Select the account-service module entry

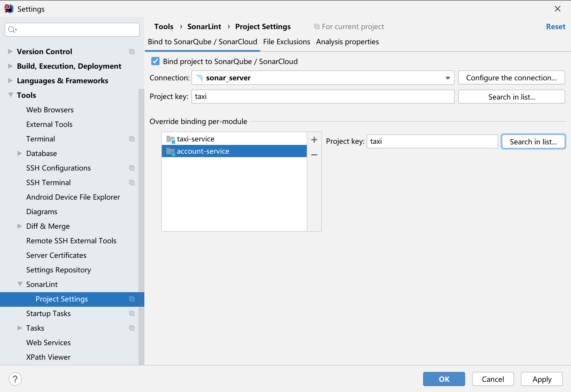[203, 151]
